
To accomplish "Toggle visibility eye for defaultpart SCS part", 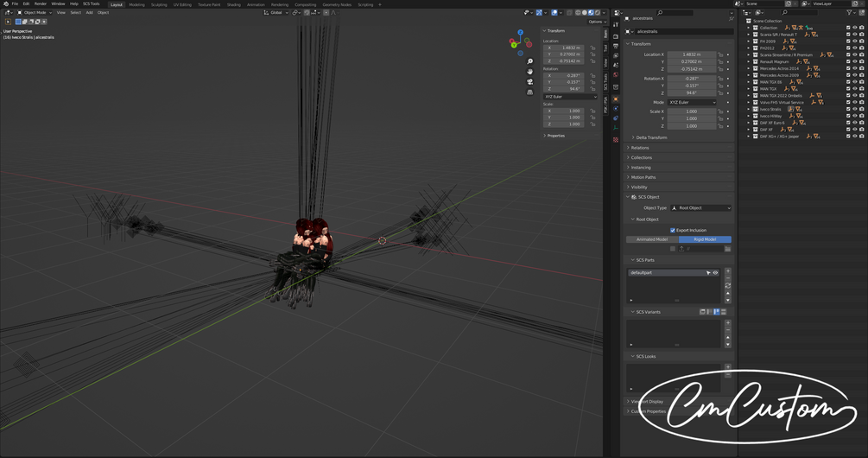I will pos(715,273).
